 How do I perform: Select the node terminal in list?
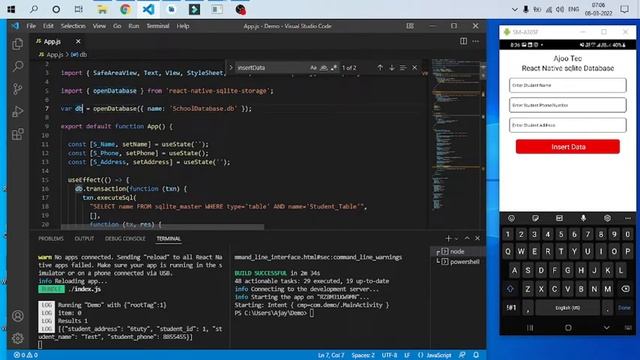(x=457, y=251)
